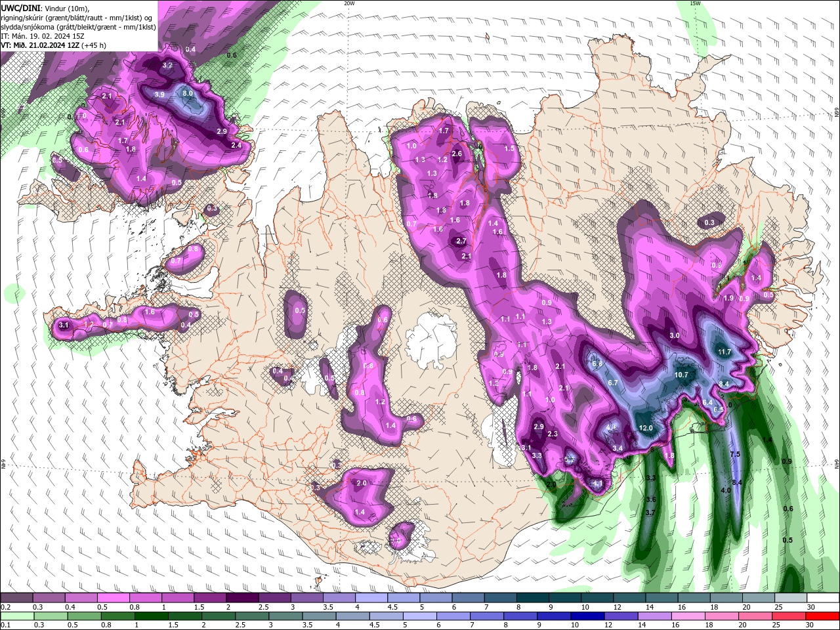Click the 2.3 value label
The width and height of the screenshot is (840, 630).
(553, 434)
